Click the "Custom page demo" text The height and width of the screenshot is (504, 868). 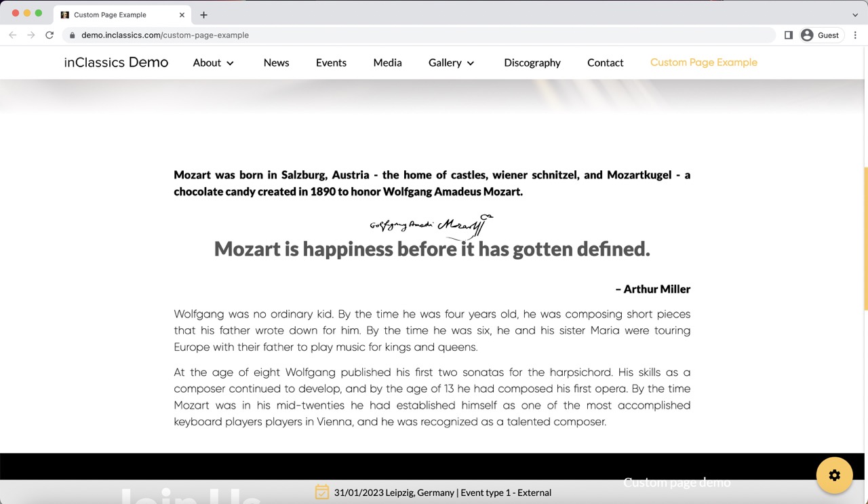[x=677, y=482]
